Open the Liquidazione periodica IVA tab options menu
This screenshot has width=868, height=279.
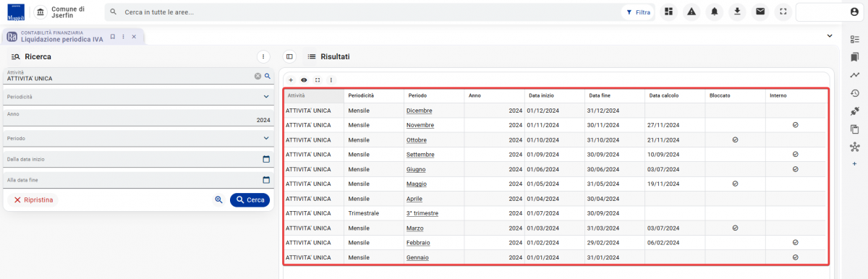[123, 36]
